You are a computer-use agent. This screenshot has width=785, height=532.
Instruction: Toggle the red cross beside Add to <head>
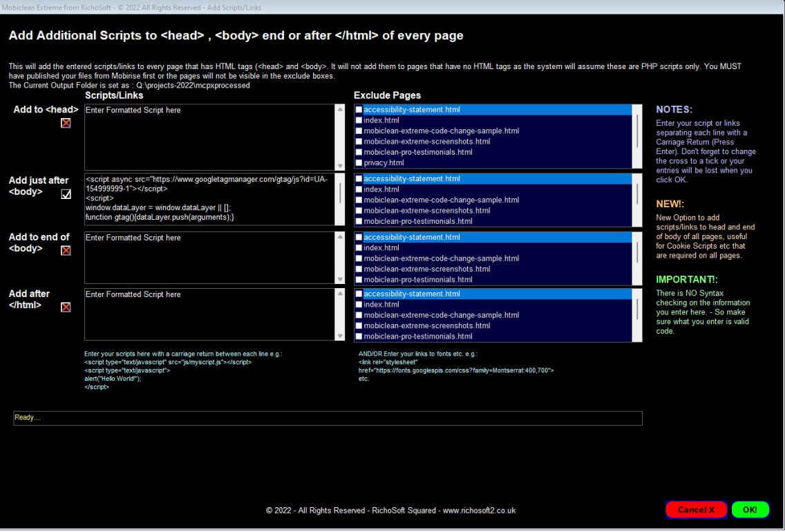click(66, 123)
